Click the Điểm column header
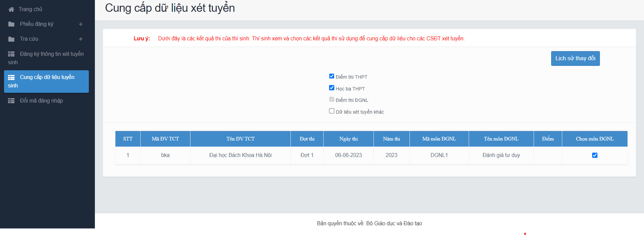 click(547, 139)
